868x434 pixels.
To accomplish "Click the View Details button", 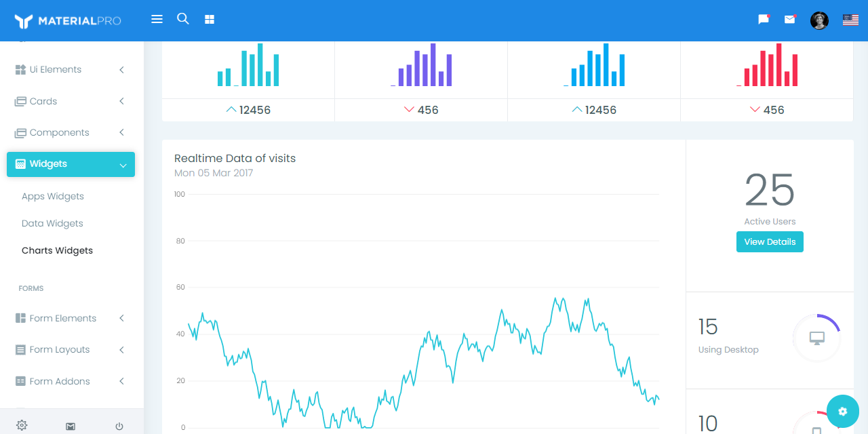I will (x=770, y=242).
